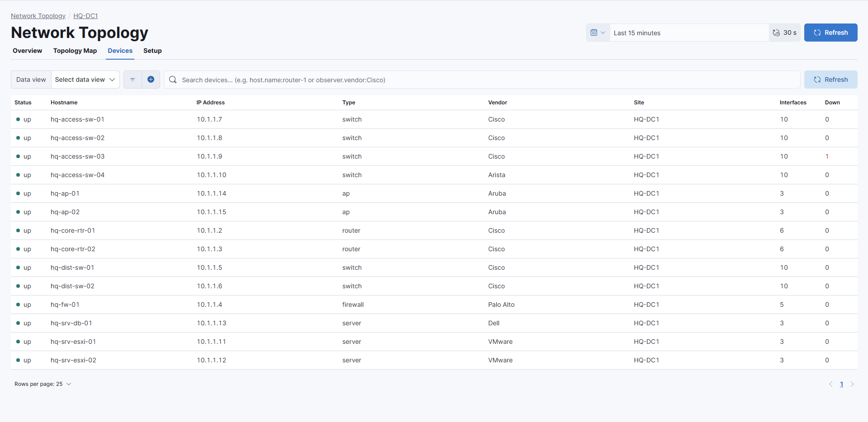Click the Down count 1 for hq-access-sw-03

pos(827,156)
